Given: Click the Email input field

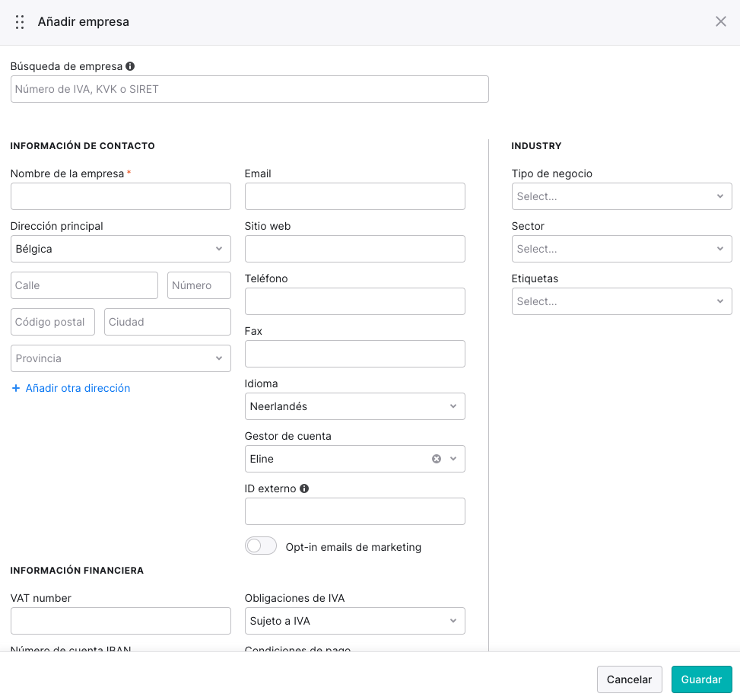Looking at the screenshot, I should coord(355,196).
